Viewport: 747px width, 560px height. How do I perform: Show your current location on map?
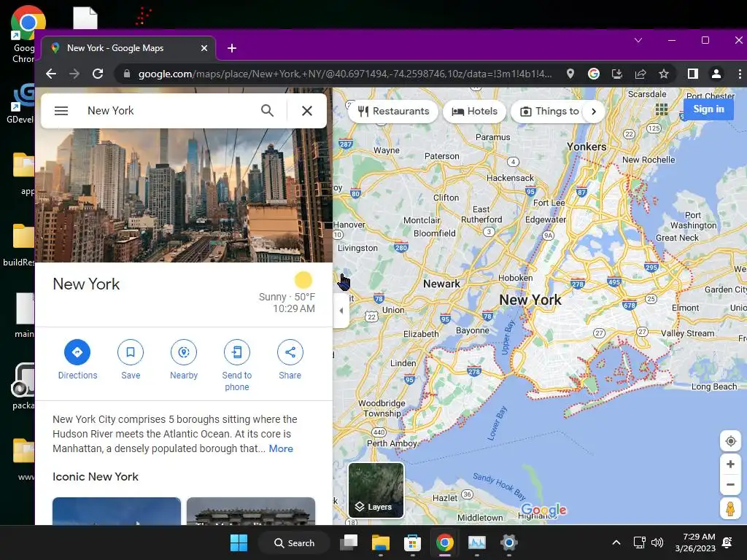pyautogui.click(x=730, y=441)
